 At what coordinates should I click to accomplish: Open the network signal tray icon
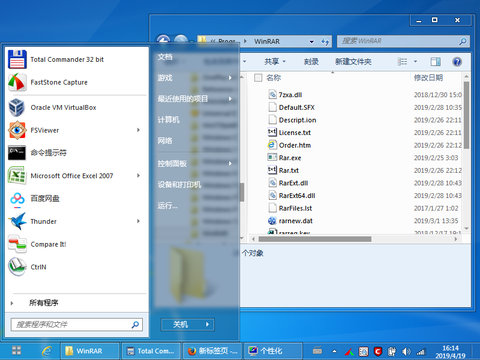click(x=421, y=351)
